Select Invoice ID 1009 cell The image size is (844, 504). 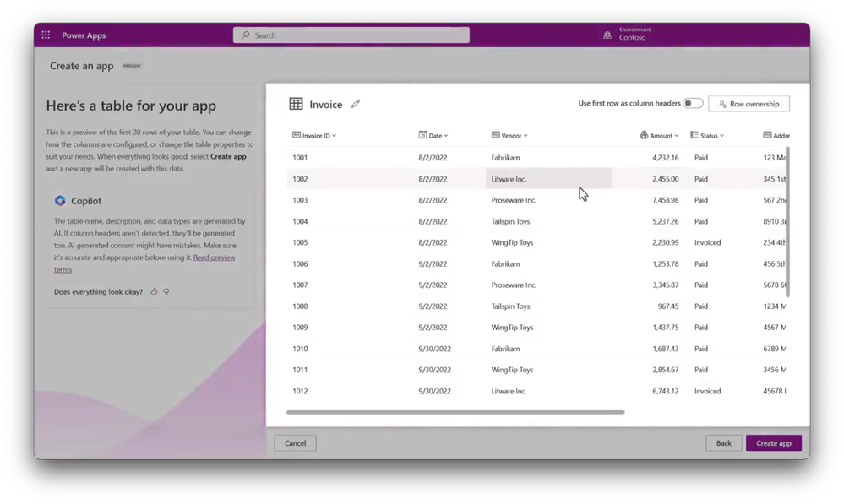click(x=300, y=328)
